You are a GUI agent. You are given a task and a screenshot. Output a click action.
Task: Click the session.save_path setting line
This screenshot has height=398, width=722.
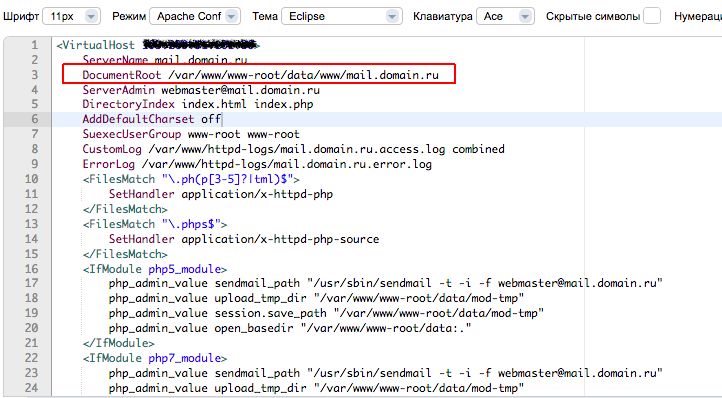point(326,313)
